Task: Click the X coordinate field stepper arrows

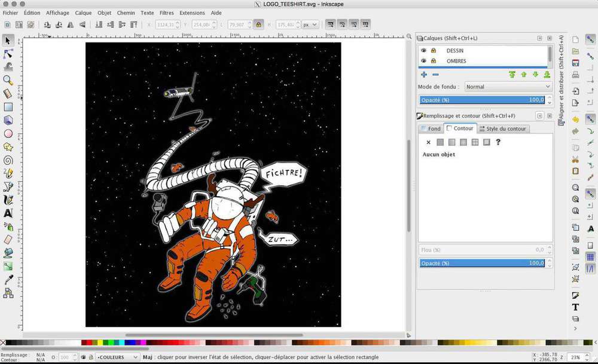Action: tap(178, 25)
